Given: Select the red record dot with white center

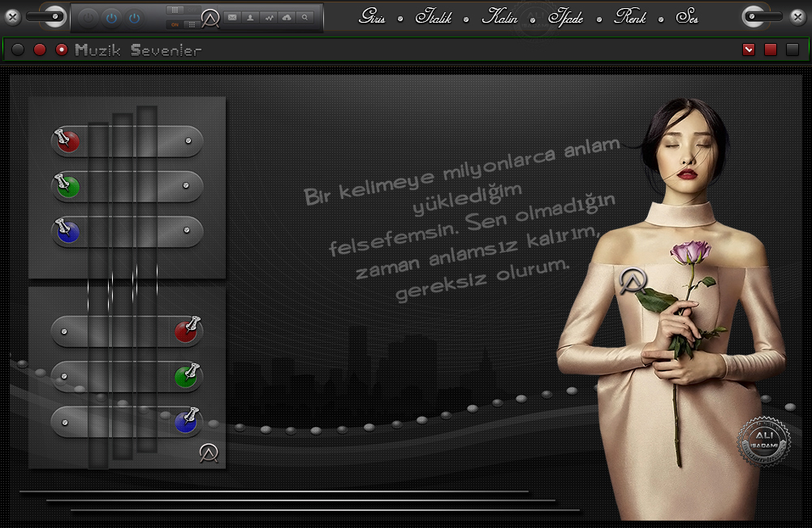Looking at the screenshot, I should (x=61, y=50).
